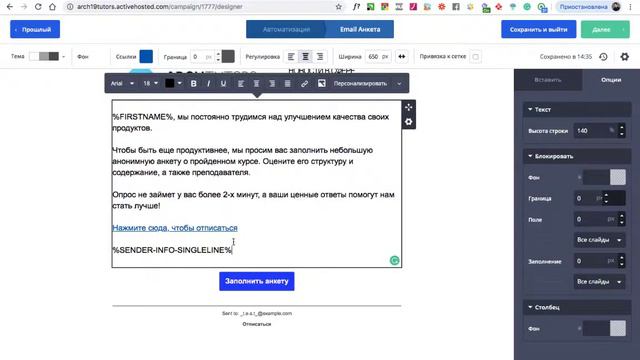Adjust the line height stepper arrows

pyautogui.click(x=621, y=131)
